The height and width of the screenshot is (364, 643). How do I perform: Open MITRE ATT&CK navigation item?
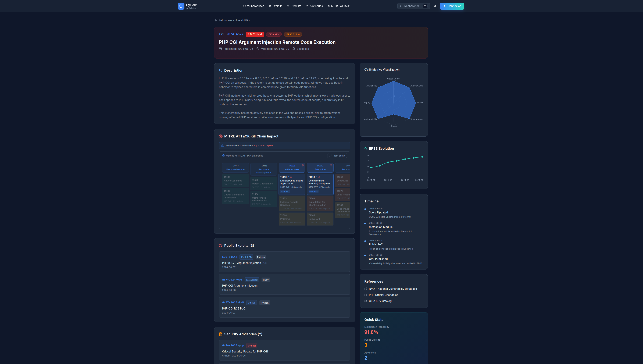[339, 6]
